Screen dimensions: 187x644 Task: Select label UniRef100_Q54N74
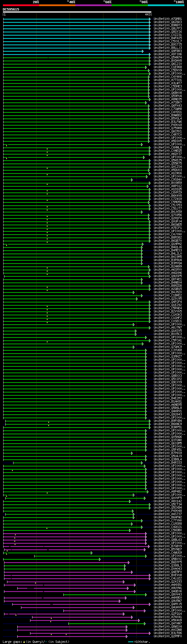click(168, 58)
